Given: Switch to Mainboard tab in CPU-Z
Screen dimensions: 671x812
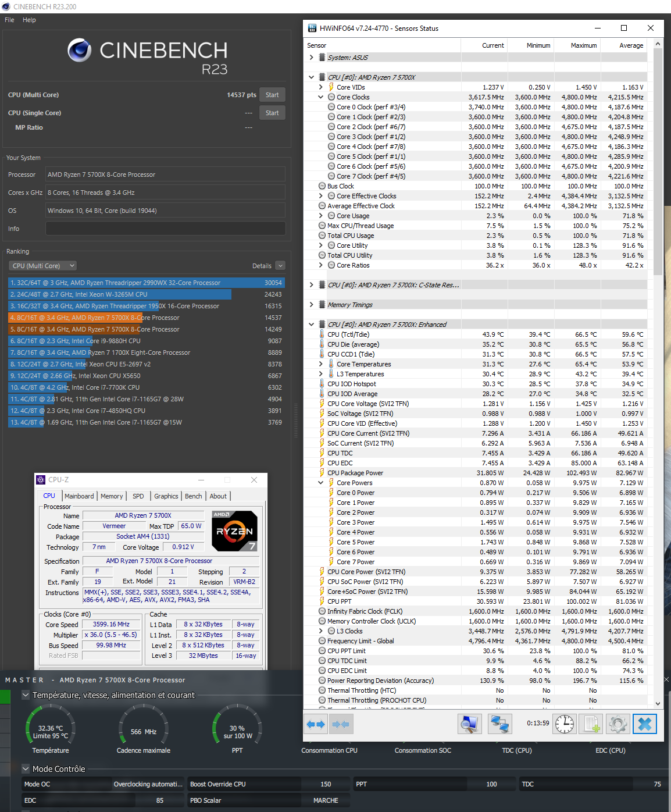Looking at the screenshot, I should tap(79, 496).
